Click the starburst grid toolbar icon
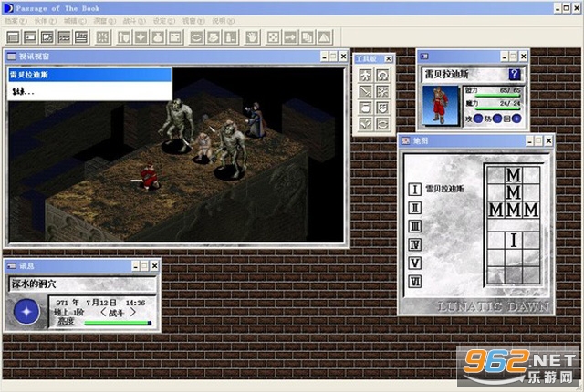Screen dimensions: 584x392 point(103,37)
